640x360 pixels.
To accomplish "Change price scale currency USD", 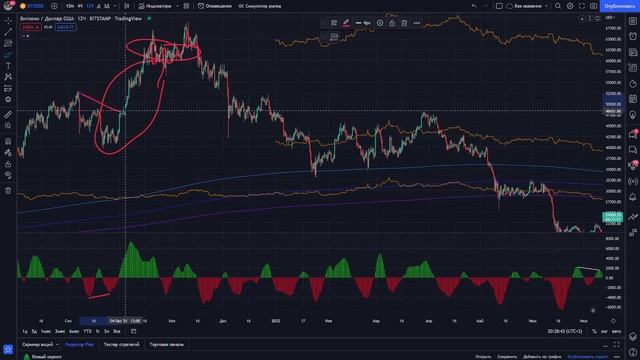I will pyautogui.click(x=611, y=18).
